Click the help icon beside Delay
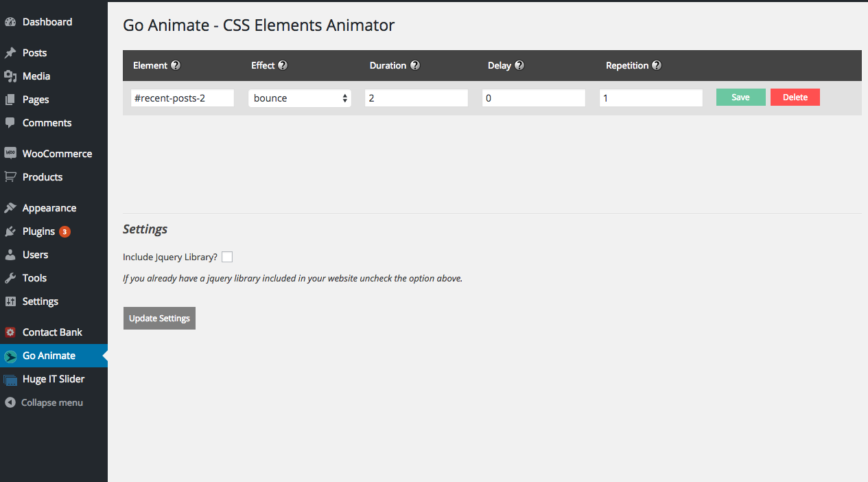This screenshot has height=482, width=868. (x=519, y=66)
